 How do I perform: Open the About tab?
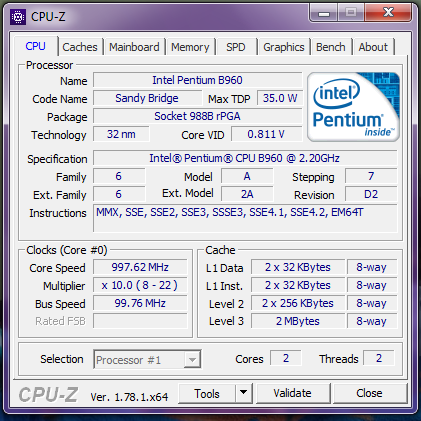click(373, 47)
